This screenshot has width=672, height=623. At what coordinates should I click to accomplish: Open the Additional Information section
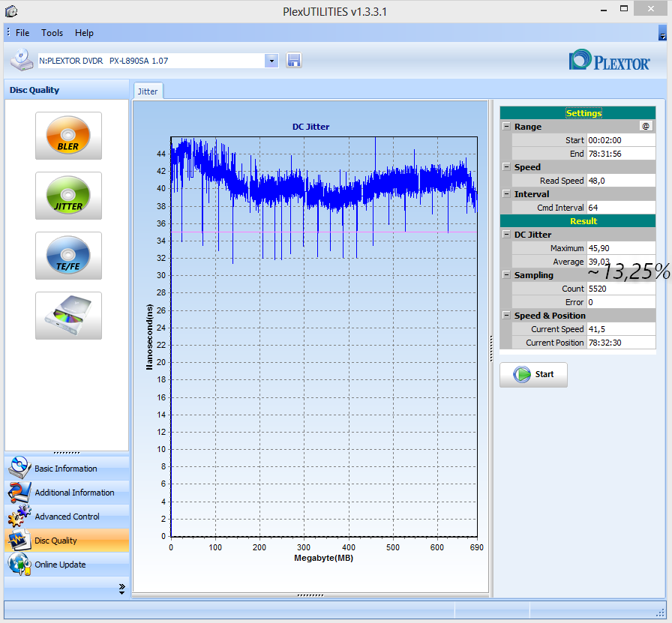point(67,493)
